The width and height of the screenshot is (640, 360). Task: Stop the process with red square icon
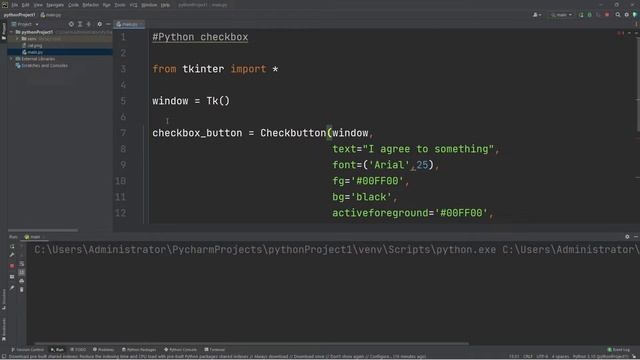tap(12, 266)
